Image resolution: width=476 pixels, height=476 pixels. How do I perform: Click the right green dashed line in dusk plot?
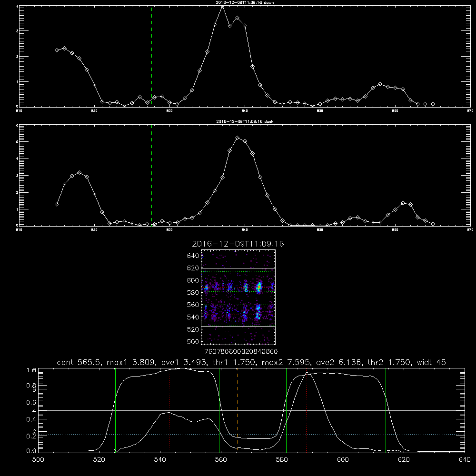pos(263,175)
